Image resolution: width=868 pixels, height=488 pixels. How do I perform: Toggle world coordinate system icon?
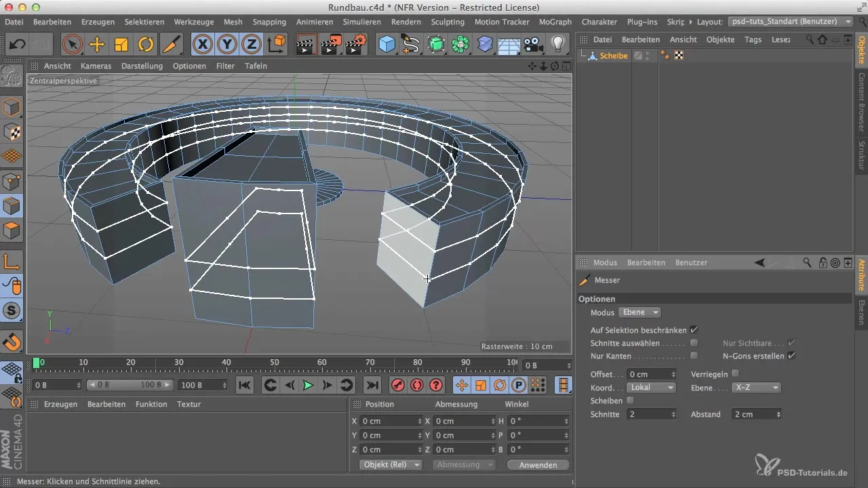(277, 45)
